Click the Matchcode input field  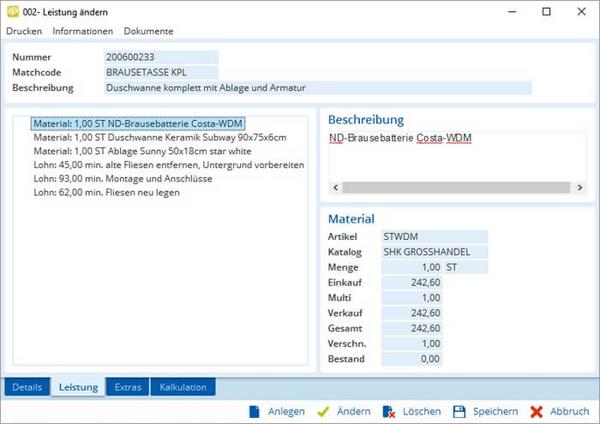[x=160, y=72]
